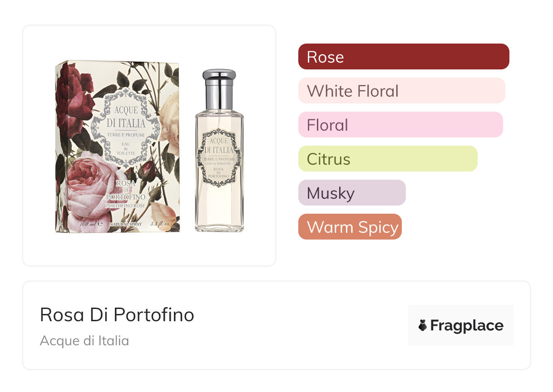Select the Musky accord bar
This screenshot has height=392, width=553.
[x=351, y=193]
